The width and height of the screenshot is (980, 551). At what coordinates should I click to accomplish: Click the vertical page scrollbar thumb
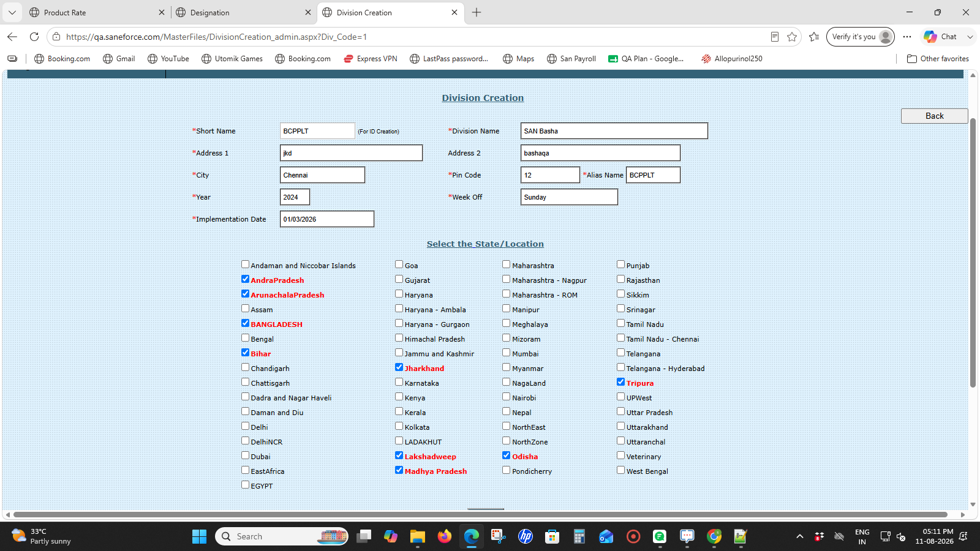tap(973, 252)
